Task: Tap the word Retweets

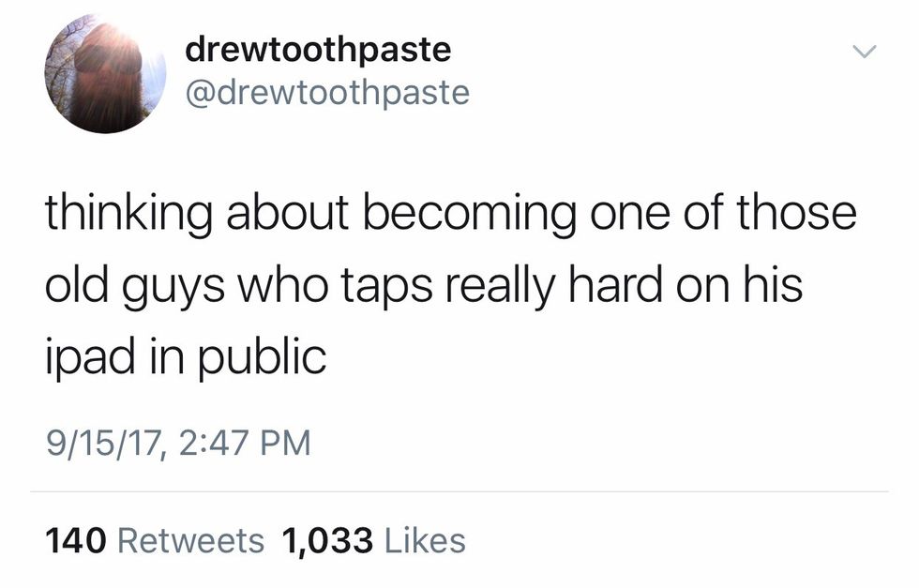Action: (191, 540)
